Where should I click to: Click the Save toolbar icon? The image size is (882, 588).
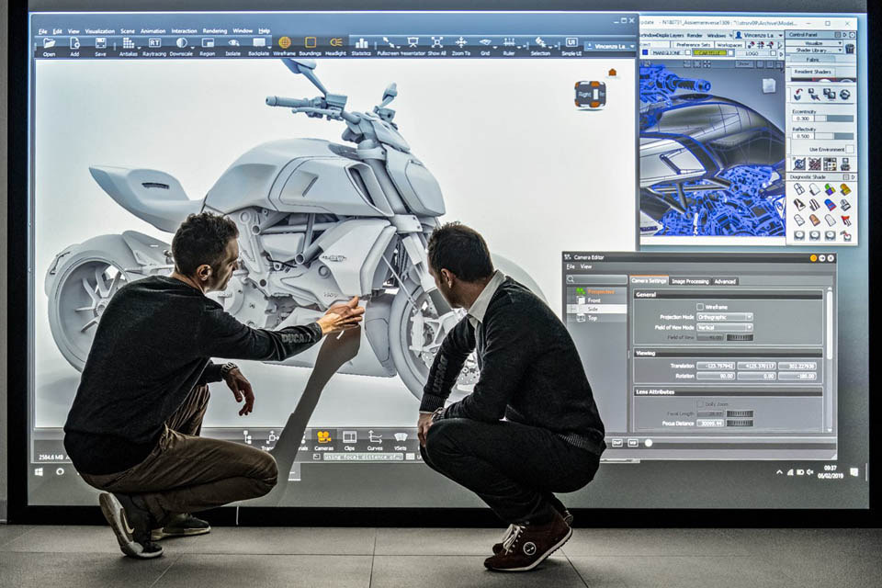tap(100, 43)
